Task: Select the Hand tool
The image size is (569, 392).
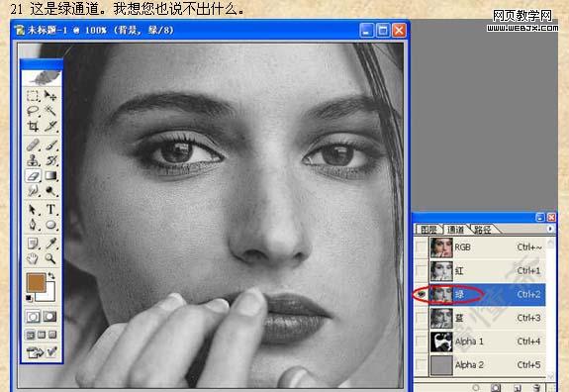Action: (x=33, y=258)
